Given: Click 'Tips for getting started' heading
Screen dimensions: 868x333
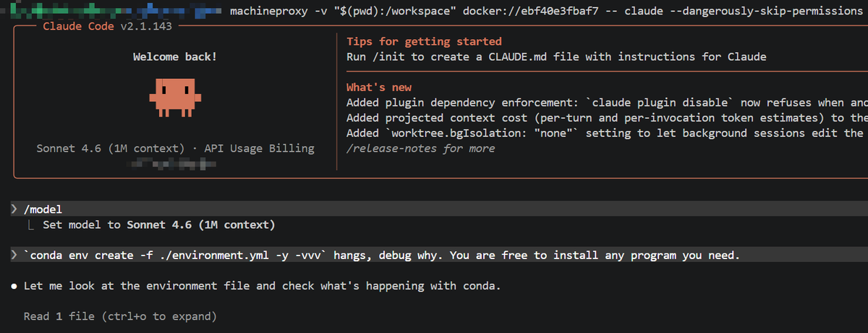Looking at the screenshot, I should [424, 41].
